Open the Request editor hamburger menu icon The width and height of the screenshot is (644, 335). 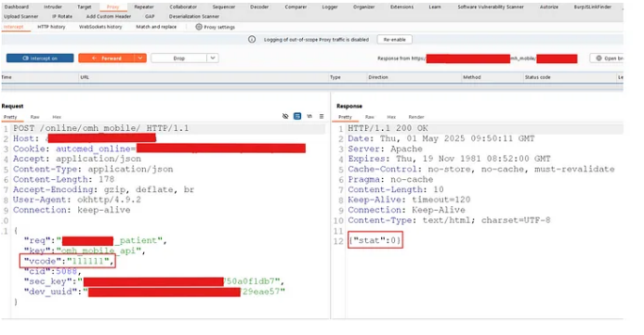click(x=322, y=116)
